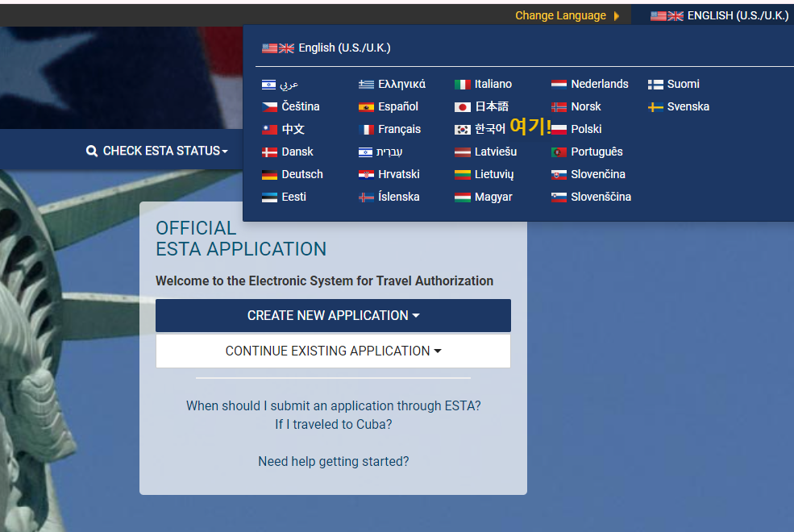
Task: Click the Italian flag icon beside Italiano
Action: tap(462, 85)
